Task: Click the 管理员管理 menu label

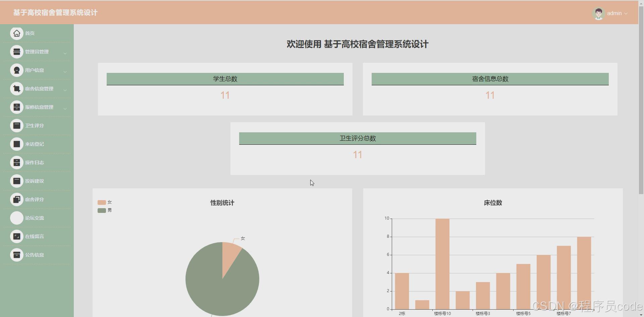Action: point(37,52)
